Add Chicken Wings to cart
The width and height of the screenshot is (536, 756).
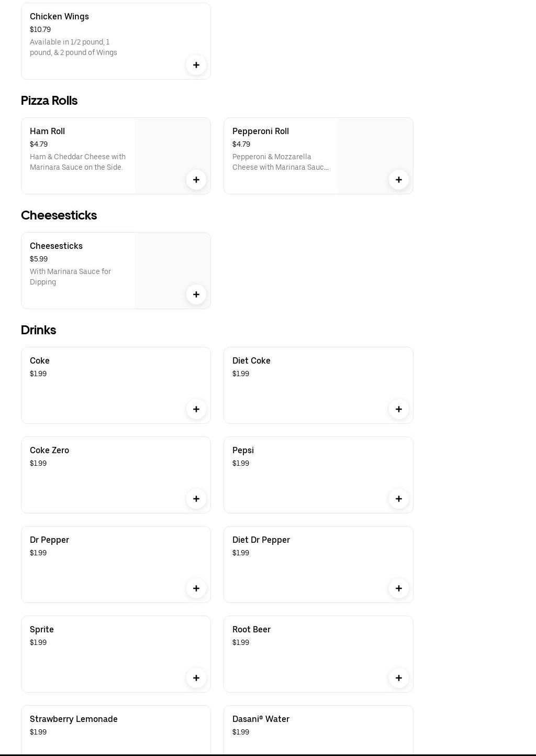click(196, 65)
